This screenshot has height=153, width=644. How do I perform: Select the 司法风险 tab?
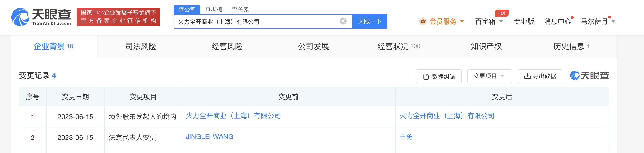pyautogui.click(x=140, y=46)
